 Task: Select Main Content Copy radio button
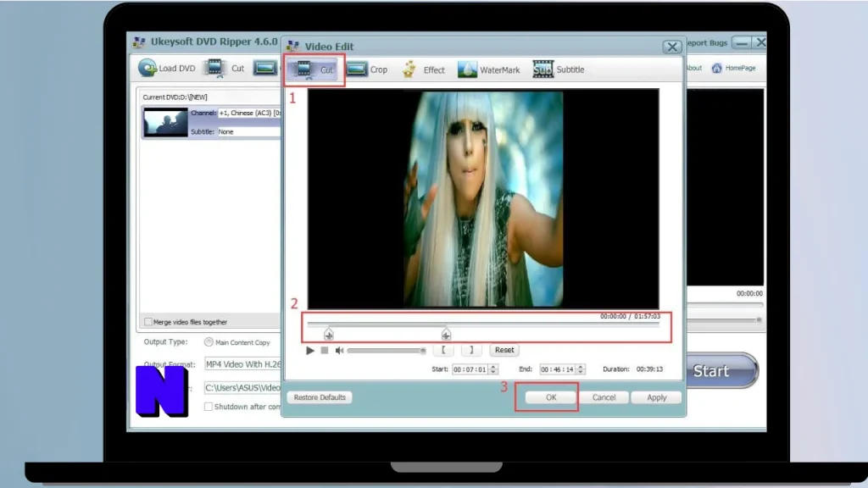tap(209, 342)
